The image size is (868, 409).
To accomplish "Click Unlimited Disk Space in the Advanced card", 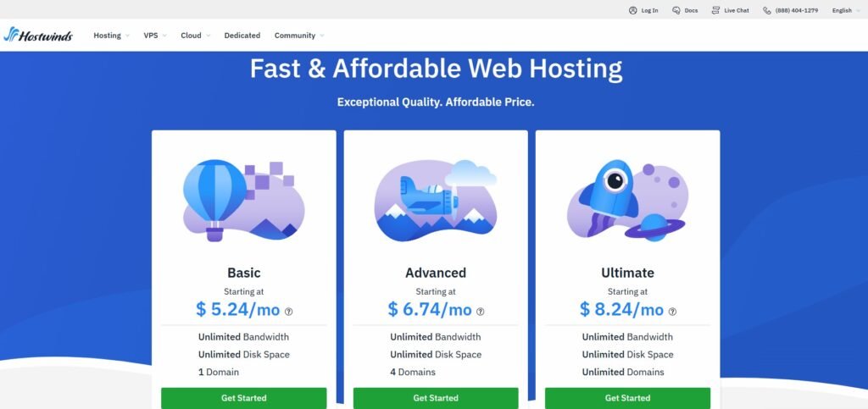I will (436, 354).
